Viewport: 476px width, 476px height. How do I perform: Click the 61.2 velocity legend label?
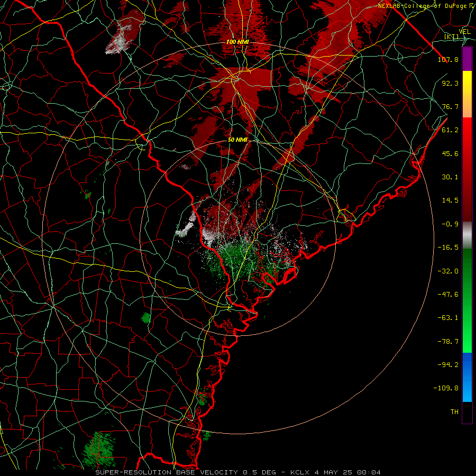click(x=450, y=130)
